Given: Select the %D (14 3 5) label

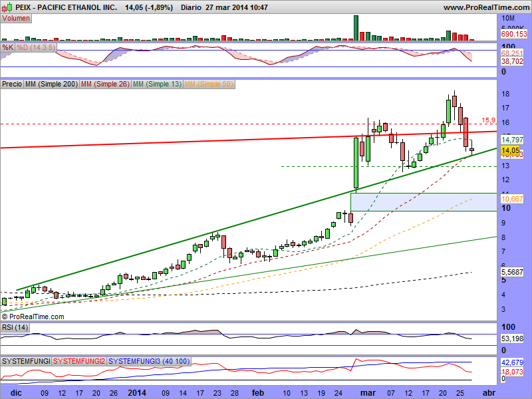Looking at the screenshot, I should 36,47.
